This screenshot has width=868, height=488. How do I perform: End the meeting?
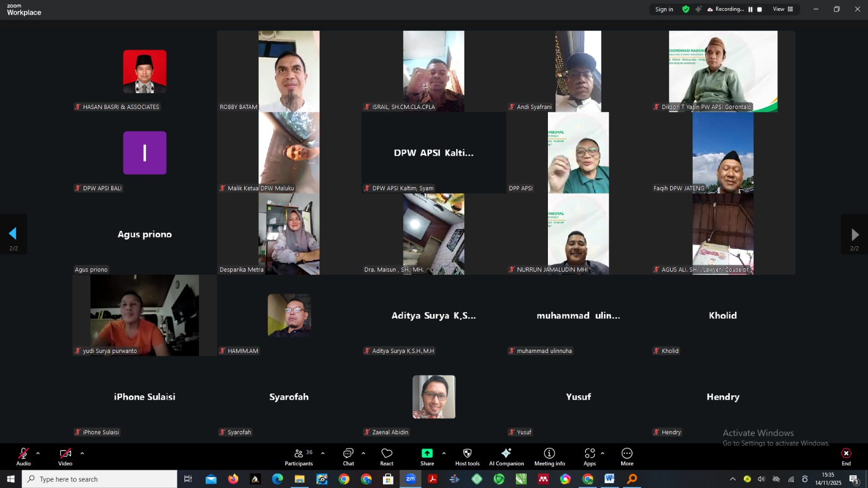click(x=846, y=457)
